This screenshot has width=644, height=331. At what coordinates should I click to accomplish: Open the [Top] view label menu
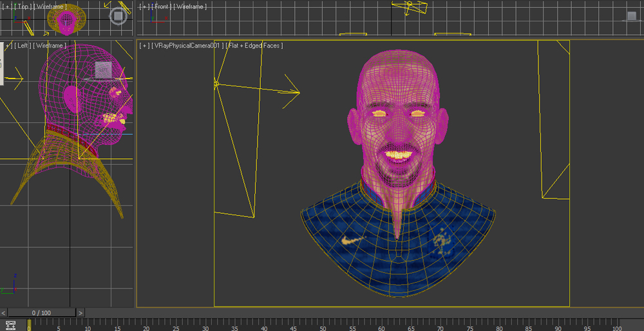click(22, 6)
